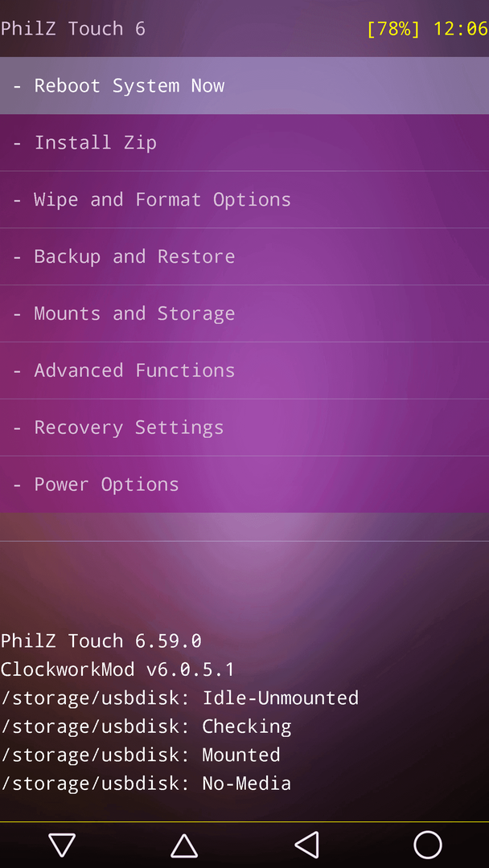Viewport: 489px width, 868px height.
Task: Select Reboot System Now
Action: [x=244, y=86]
